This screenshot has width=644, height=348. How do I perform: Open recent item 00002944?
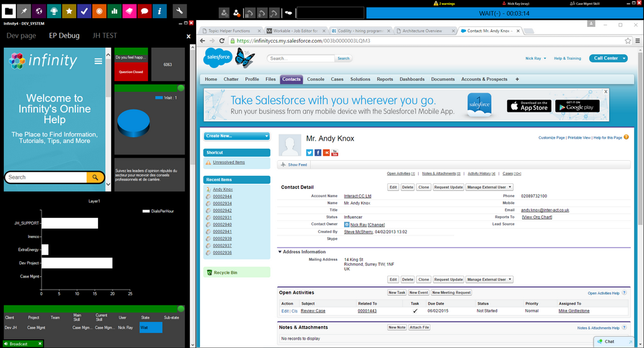(222, 197)
